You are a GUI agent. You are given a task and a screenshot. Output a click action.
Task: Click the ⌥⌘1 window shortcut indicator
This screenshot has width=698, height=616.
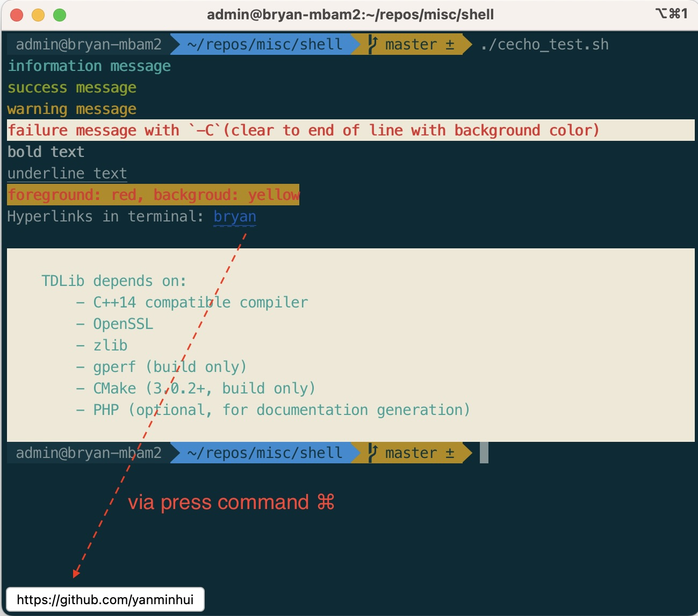tap(671, 14)
